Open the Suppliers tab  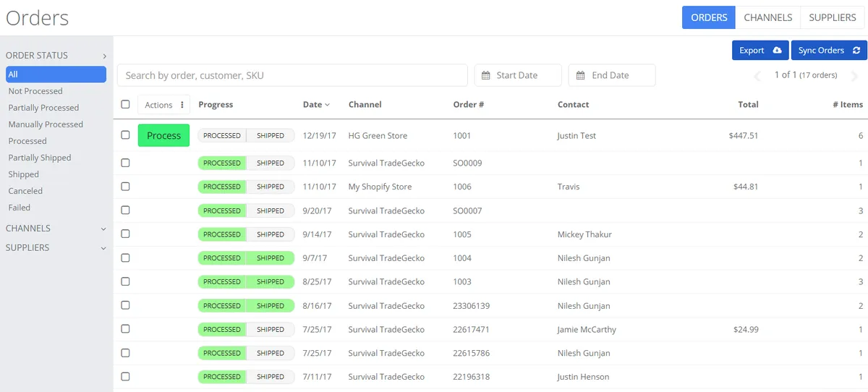click(x=833, y=17)
